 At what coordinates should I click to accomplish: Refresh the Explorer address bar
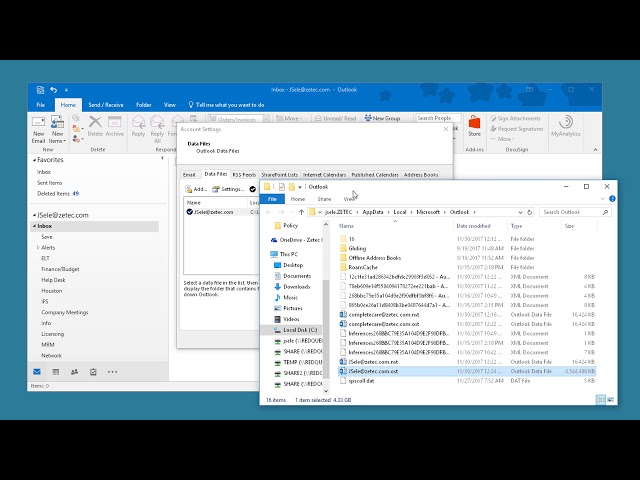coord(529,212)
